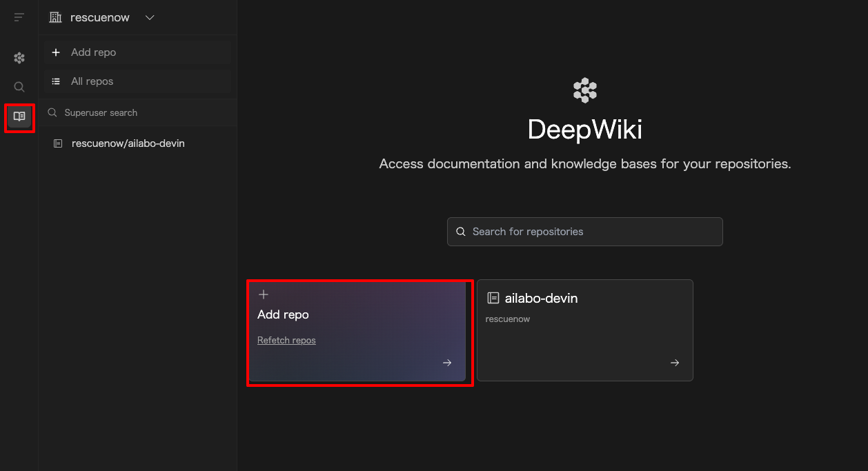Click the Add repo sidebar button
Image resolution: width=868 pixels, height=471 pixels.
click(137, 52)
